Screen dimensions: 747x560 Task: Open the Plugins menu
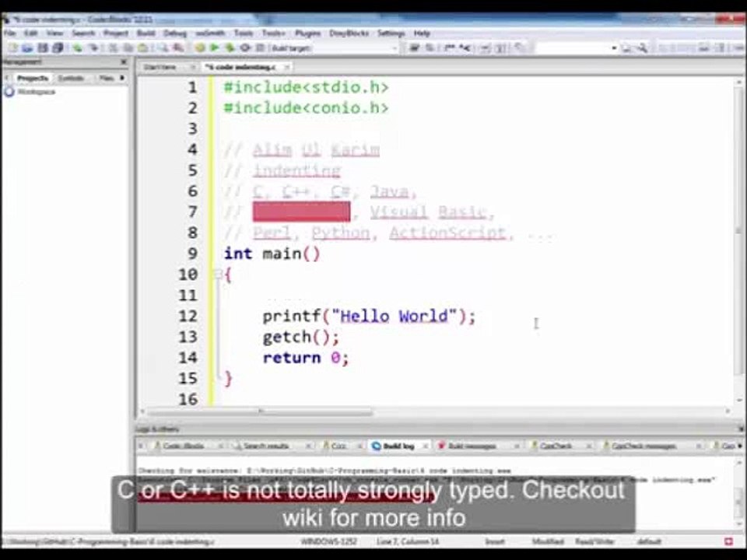308,33
